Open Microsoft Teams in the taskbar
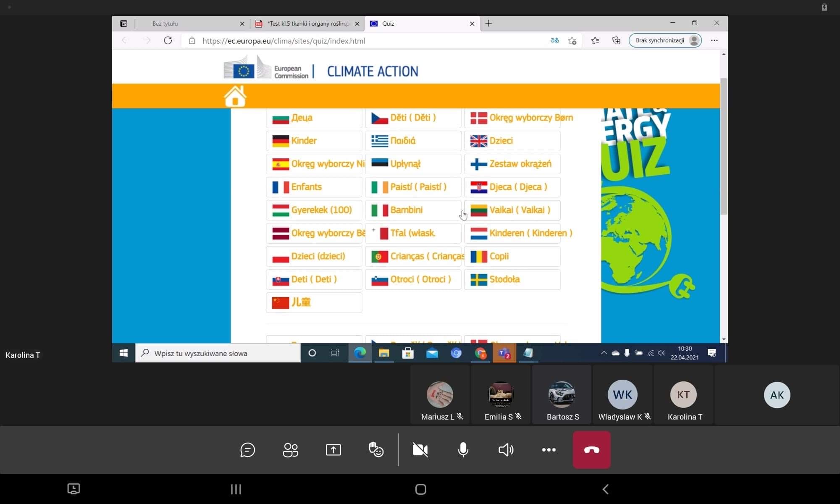Screen dimensions: 840x504 pyautogui.click(x=504, y=353)
